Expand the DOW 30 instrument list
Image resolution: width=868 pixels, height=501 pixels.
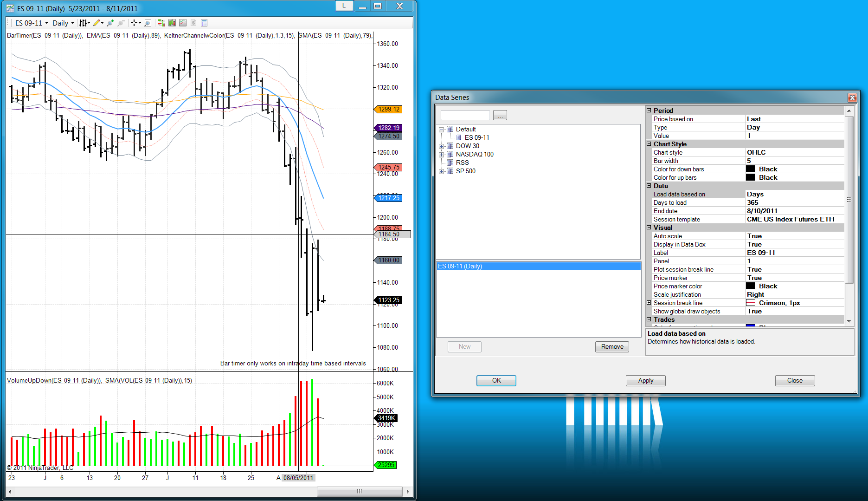pyautogui.click(x=442, y=146)
